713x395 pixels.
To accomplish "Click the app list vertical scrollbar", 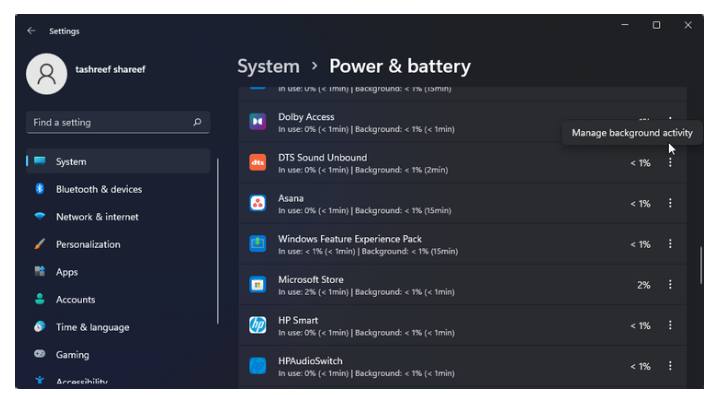I will point(701,265).
